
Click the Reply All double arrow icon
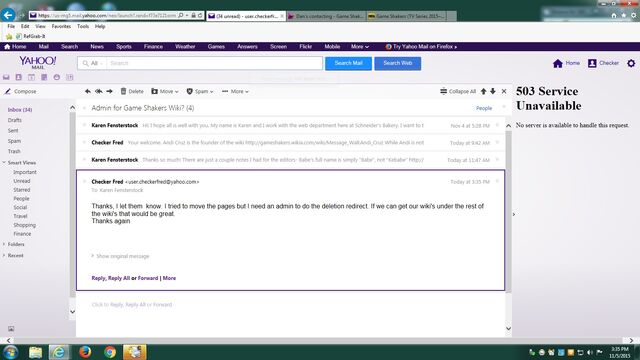(98, 91)
